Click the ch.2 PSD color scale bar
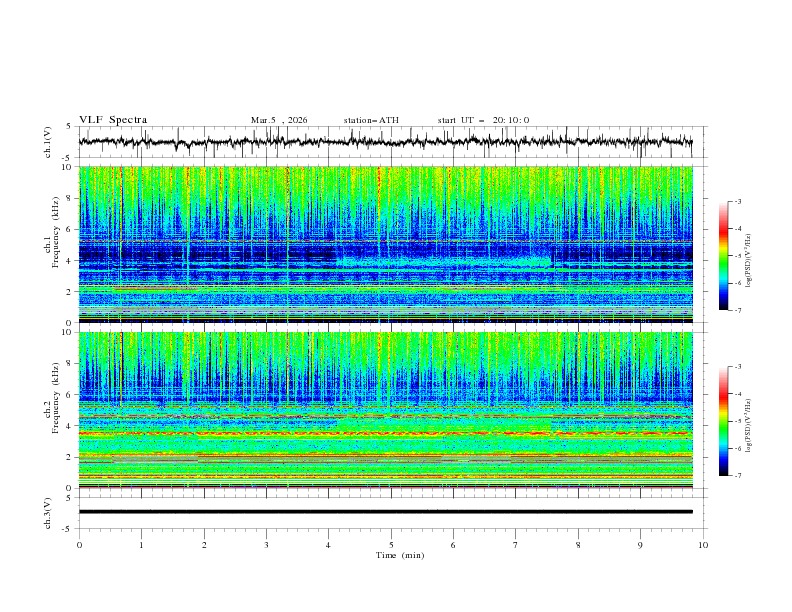792x612 pixels. (x=723, y=421)
